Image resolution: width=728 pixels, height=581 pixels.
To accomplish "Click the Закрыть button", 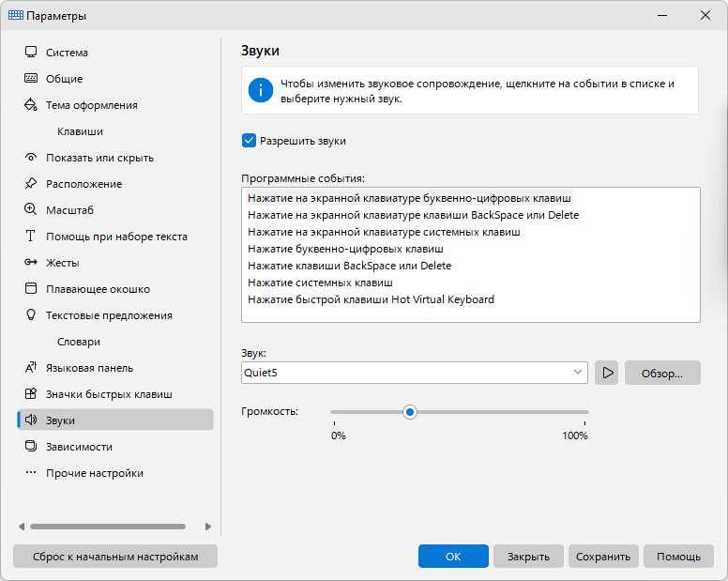I will point(528,556).
